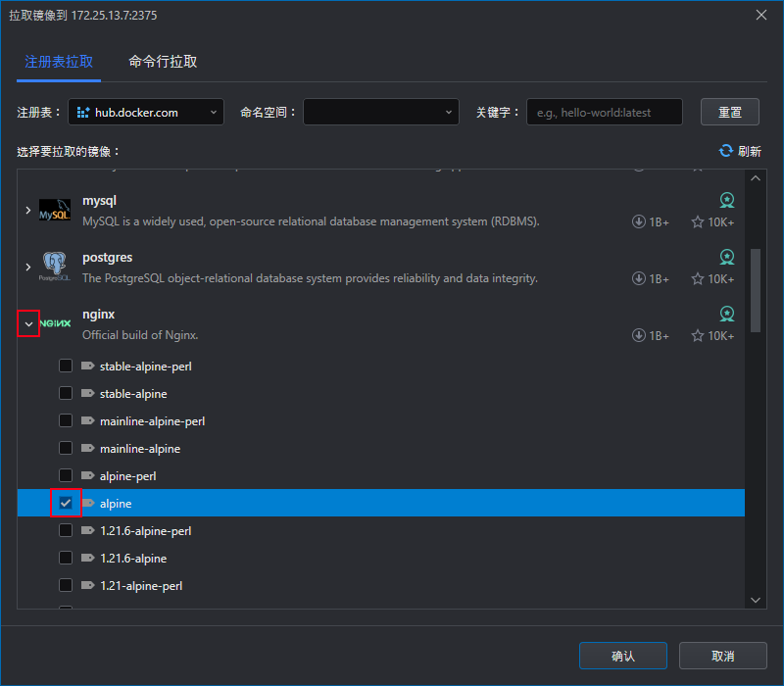Viewport: 784px width, 686px height.
Task: Click the 'Official build of Nginx.' description
Action: tap(140, 335)
